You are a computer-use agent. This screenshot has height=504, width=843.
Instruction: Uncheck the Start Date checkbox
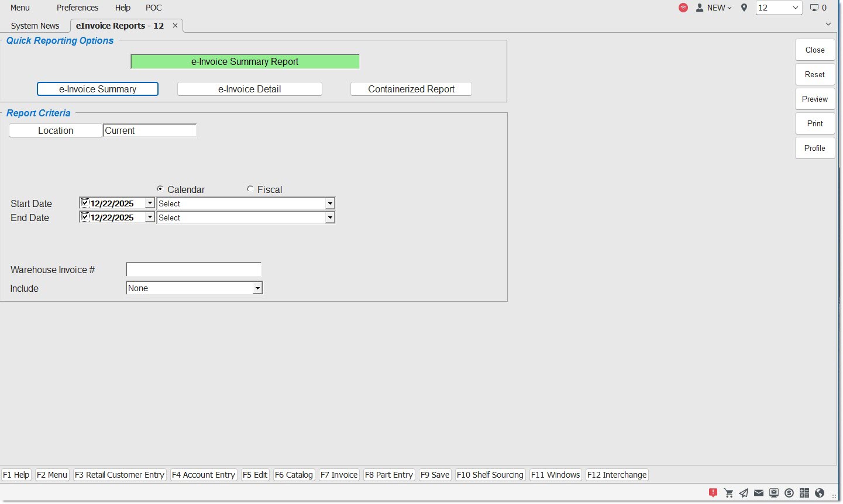85,203
